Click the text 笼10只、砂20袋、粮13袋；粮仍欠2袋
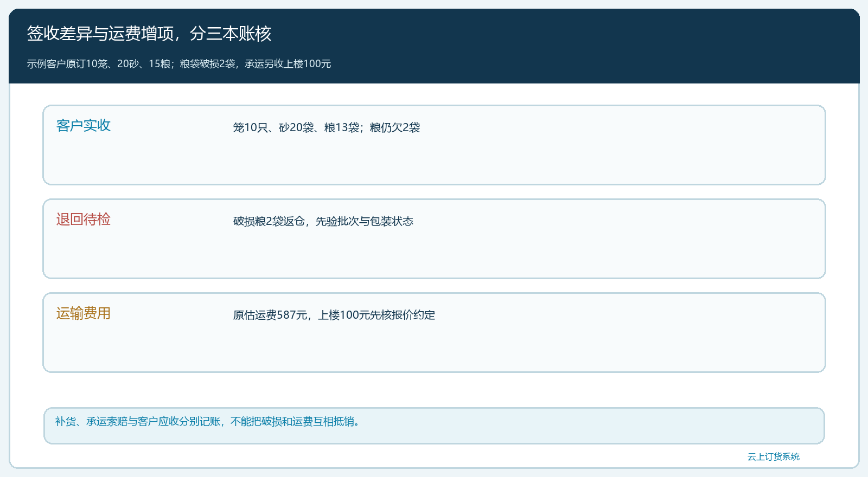The width and height of the screenshot is (868, 477). point(327,127)
